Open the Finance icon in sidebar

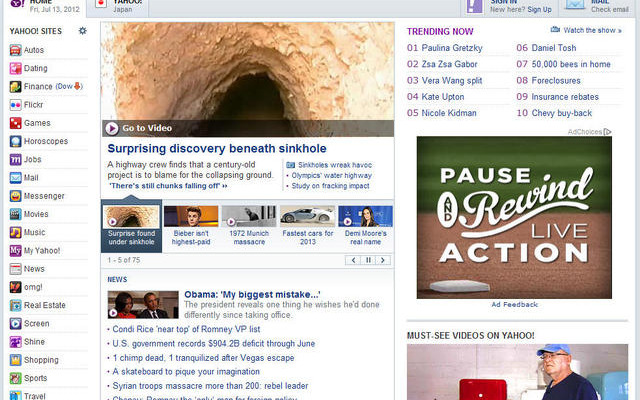(x=16, y=87)
